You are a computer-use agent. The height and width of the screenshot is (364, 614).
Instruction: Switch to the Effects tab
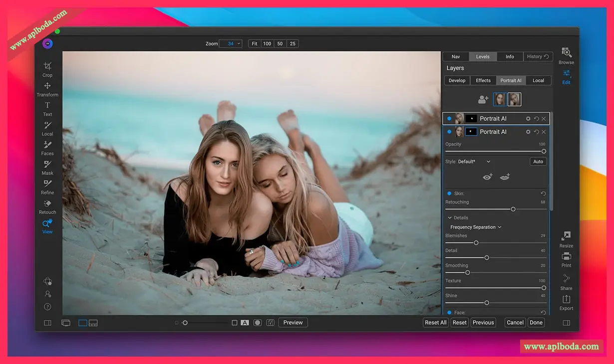point(483,80)
